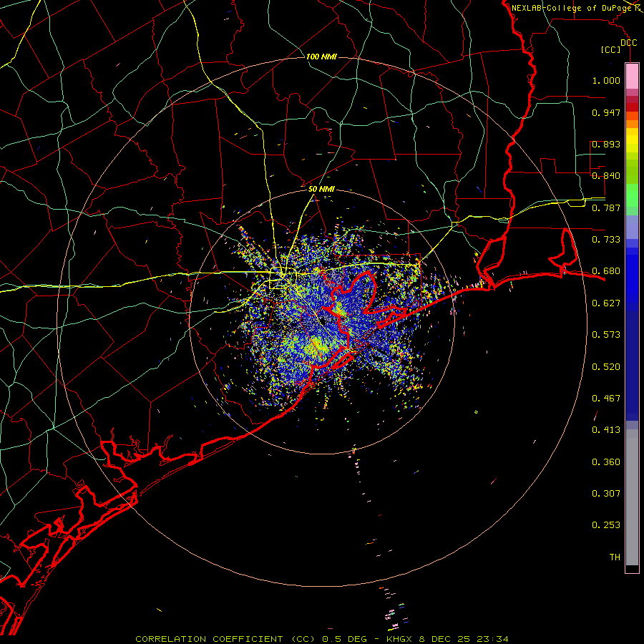The image size is (644, 644).
Task: Click the 0.520 scale value
Action: (x=606, y=367)
